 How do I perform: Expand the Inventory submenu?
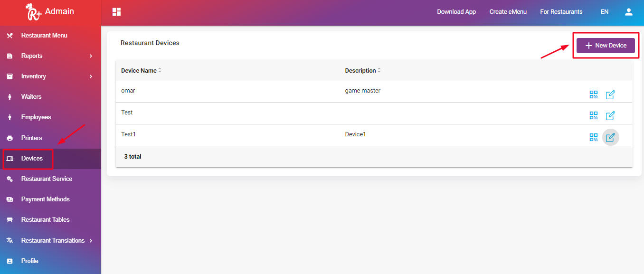tap(91, 76)
